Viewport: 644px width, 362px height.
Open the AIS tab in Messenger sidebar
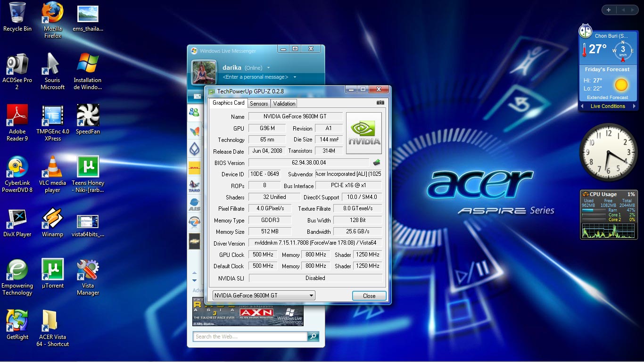pos(194,204)
